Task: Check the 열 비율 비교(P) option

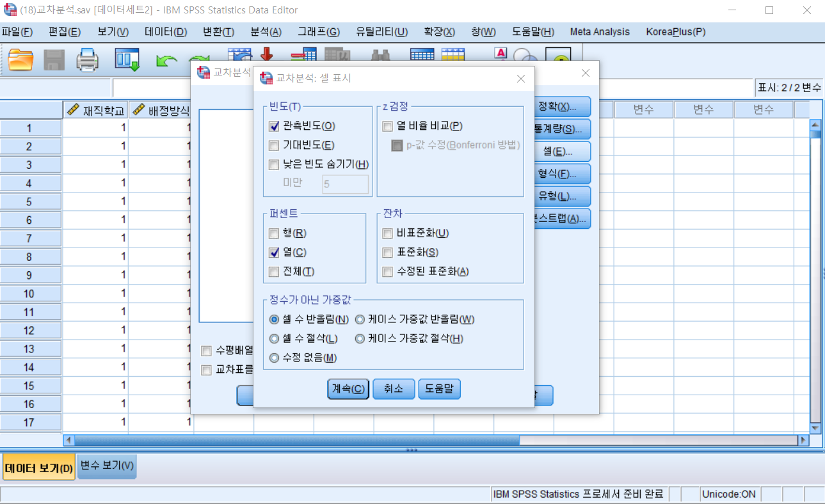Action: click(x=387, y=126)
